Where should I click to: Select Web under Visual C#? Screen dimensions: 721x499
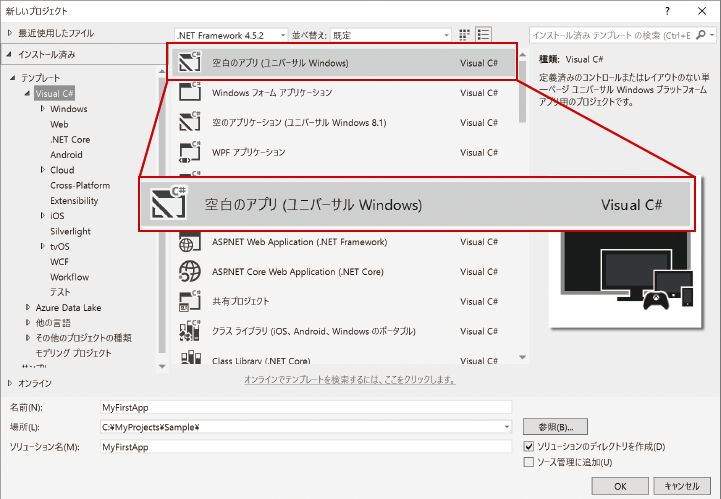point(59,124)
